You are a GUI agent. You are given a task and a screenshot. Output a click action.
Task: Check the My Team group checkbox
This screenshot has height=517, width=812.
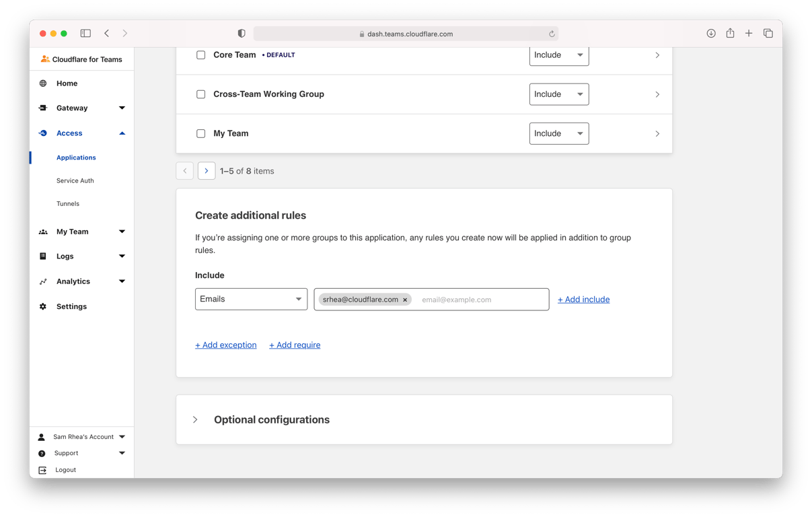(x=200, y=133)
